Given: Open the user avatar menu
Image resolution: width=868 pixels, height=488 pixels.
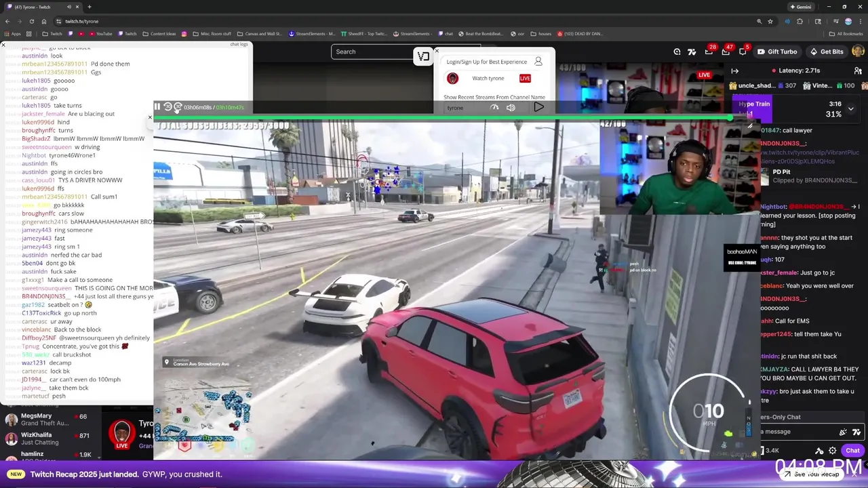Looking at the screenshot, I should [858, 52].
